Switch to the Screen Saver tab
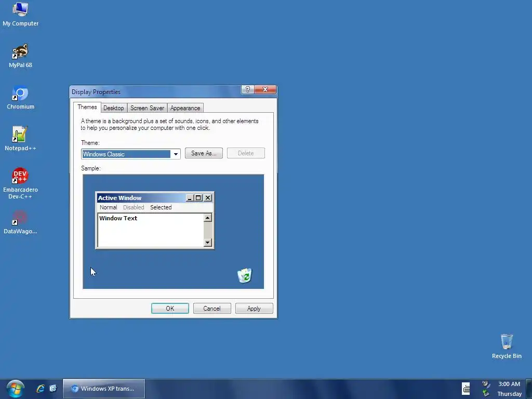 pos(147,108)
